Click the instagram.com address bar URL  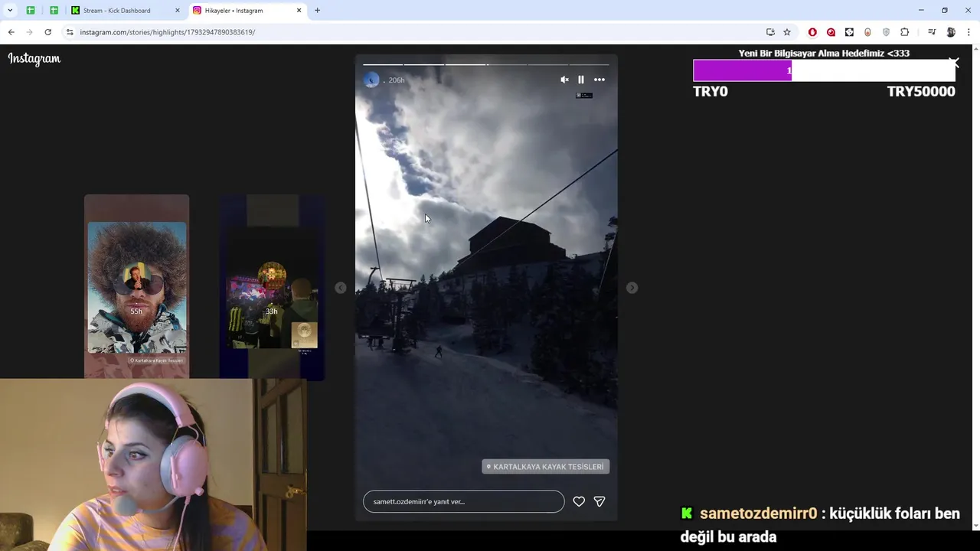pos(168,32)
